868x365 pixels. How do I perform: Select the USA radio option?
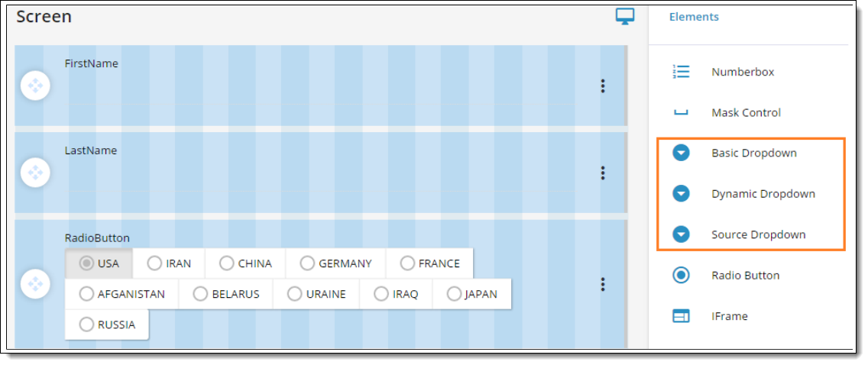pyautogui.click(x=87, y=263)
